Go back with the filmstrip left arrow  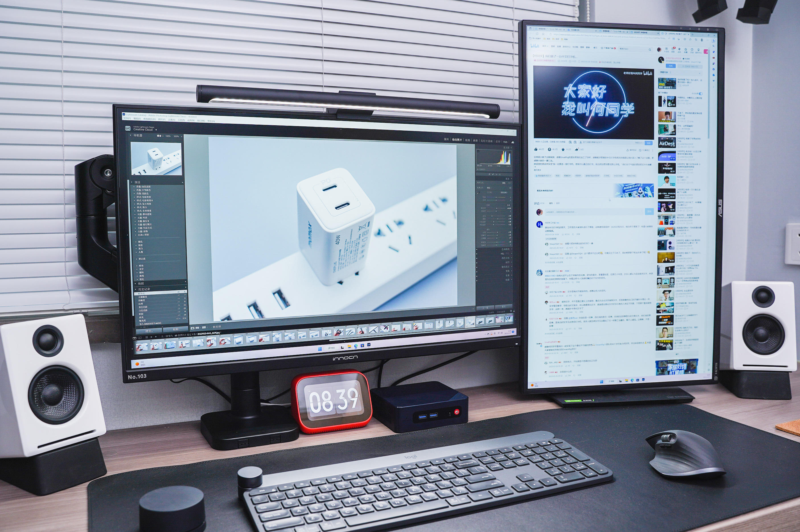click(152, 337)
